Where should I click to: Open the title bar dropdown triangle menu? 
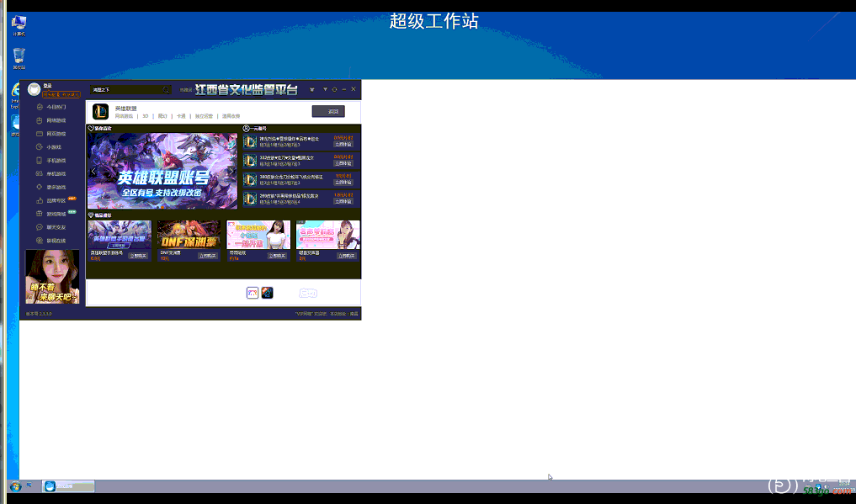click(325, 89)
